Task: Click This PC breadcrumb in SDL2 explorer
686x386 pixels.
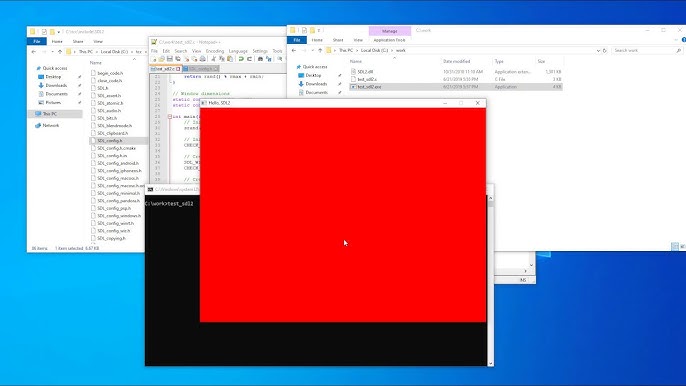Action: [86, 52]
